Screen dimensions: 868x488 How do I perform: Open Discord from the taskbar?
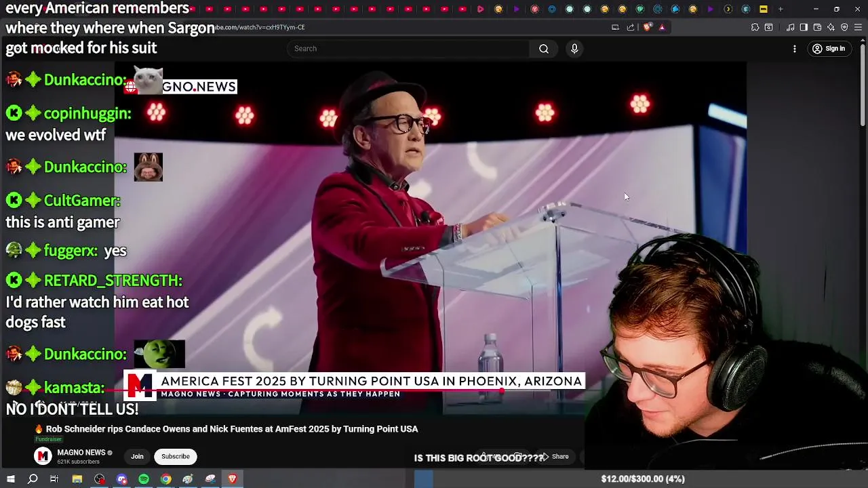pyautogui.click(x=122, y=479)
